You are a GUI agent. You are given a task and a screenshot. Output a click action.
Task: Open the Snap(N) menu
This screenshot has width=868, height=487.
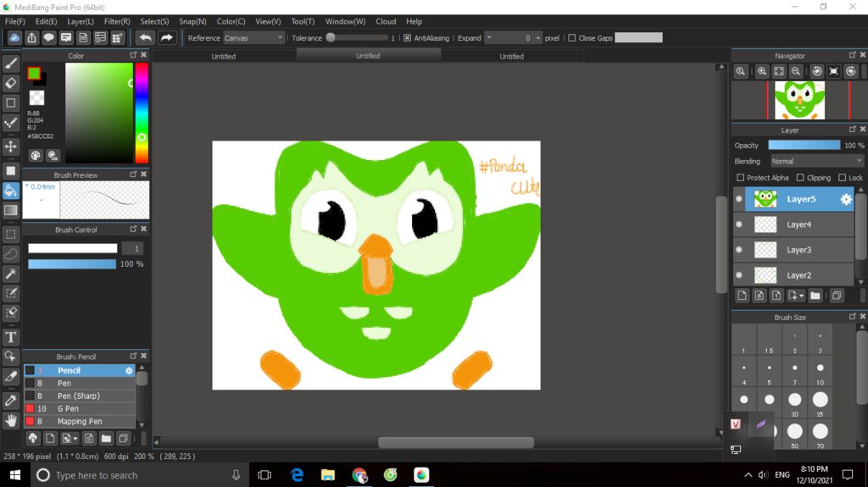tap(192, 21)
